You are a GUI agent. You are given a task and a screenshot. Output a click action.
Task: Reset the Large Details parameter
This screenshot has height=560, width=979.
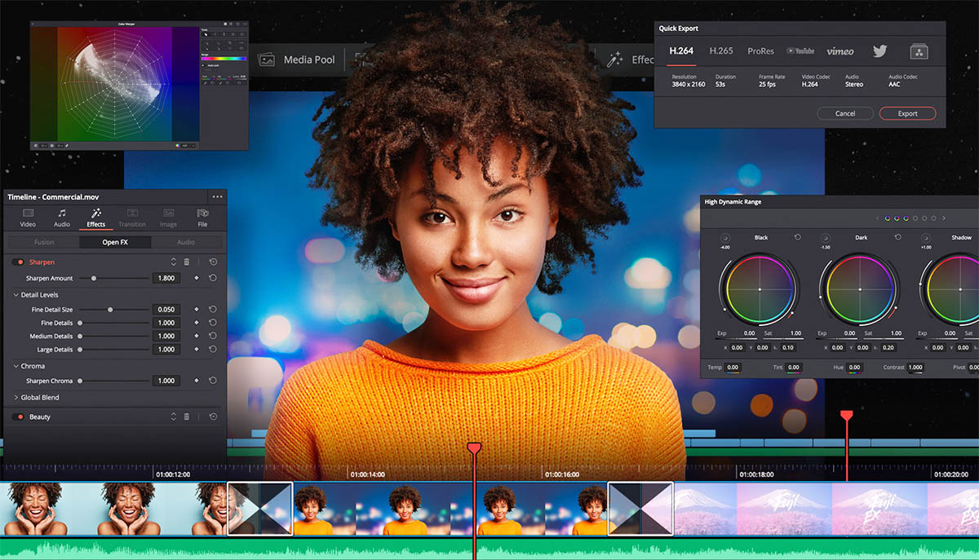[213, 349]
